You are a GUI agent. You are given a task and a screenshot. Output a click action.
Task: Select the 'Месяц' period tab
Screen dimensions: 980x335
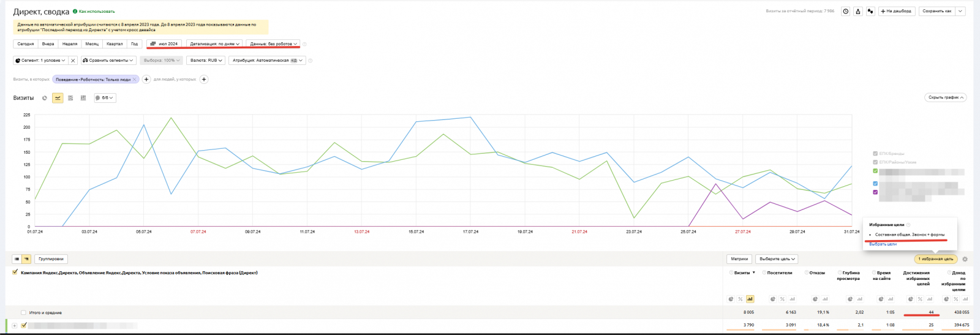(x=92, y=44)
